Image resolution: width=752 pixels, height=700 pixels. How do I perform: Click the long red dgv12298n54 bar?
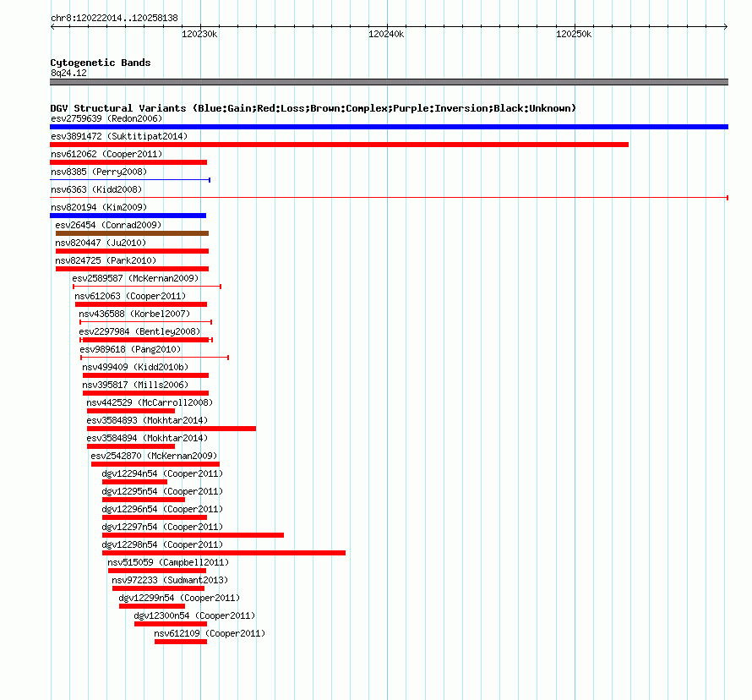(x=224, y=553)
